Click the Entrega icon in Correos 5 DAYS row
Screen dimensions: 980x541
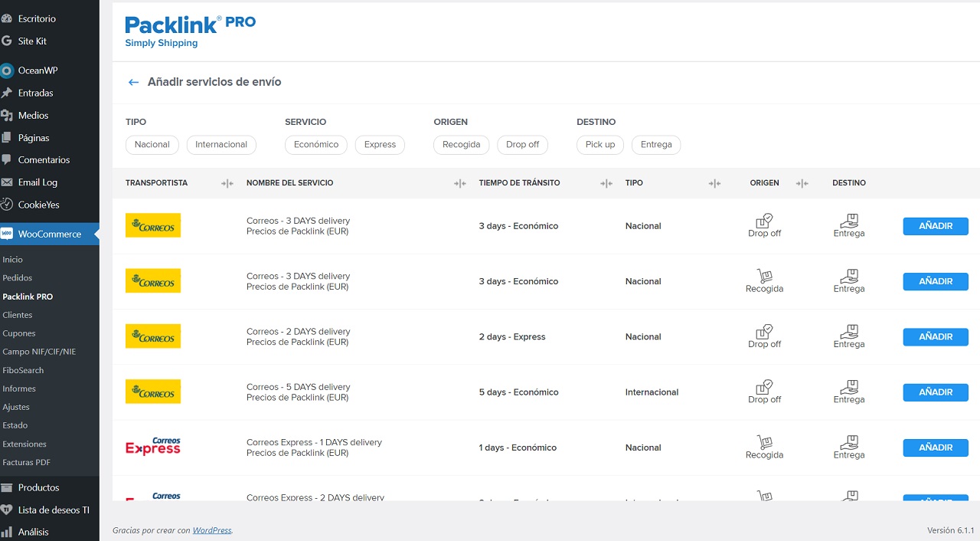coord(848,386)
